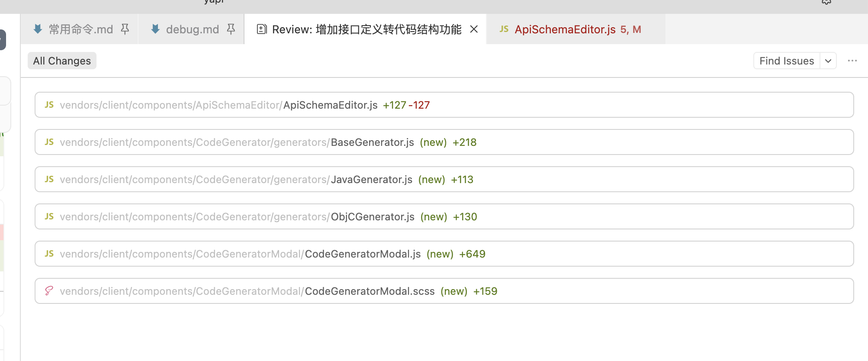Click the +159 additions count

click(485, 291)
